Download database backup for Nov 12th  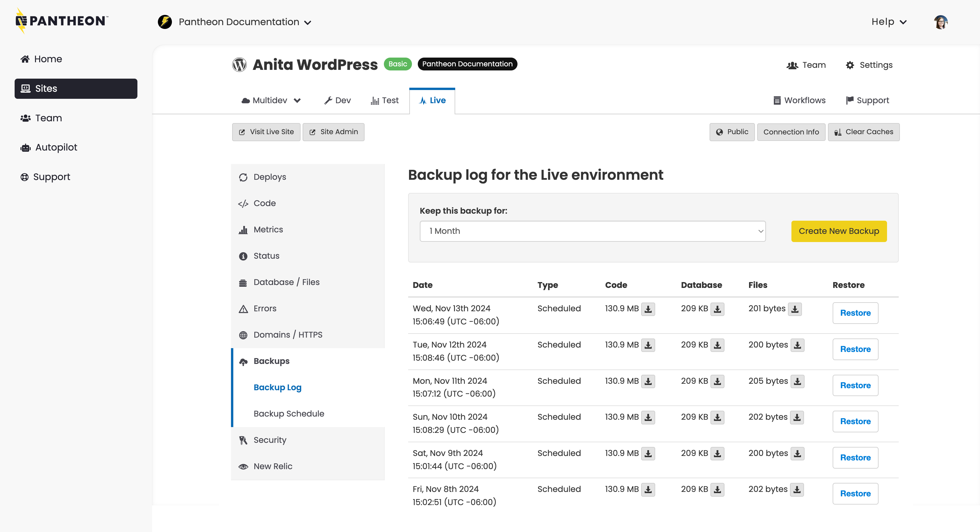point(717,345)
